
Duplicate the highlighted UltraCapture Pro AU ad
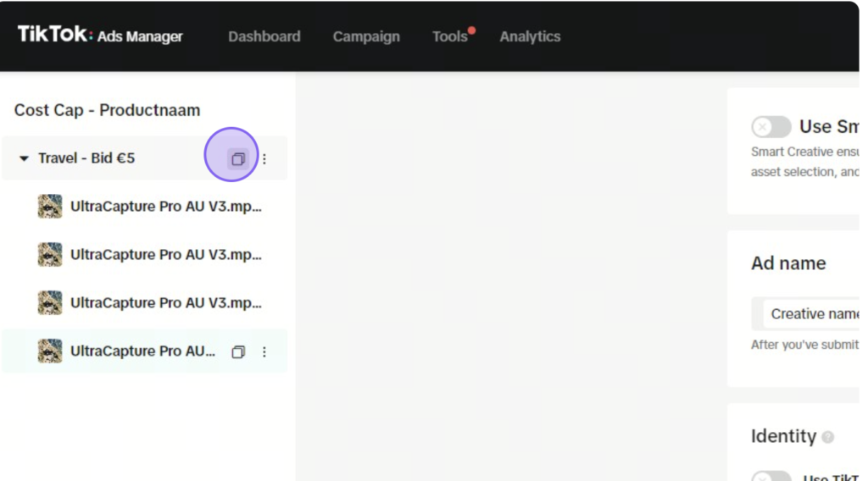tap(238, 351)
